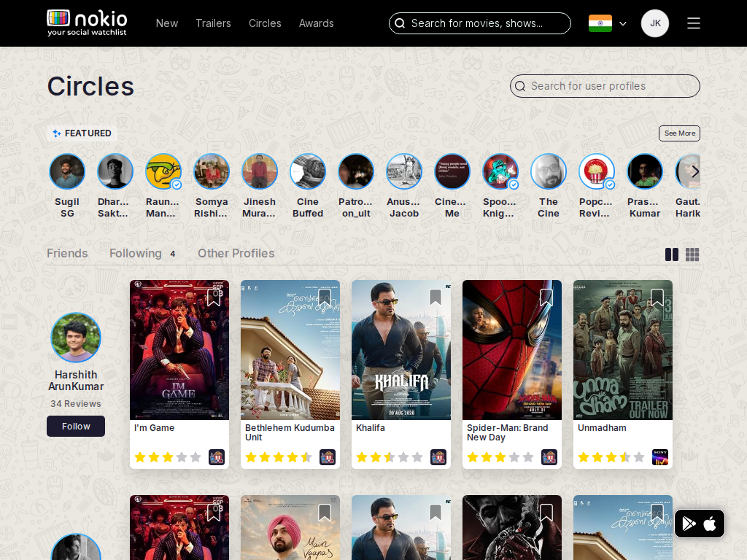This screenshot has width=747, height=560.
Task: Click the star rating on Khalifa card
Action: [x=390, y=458]
